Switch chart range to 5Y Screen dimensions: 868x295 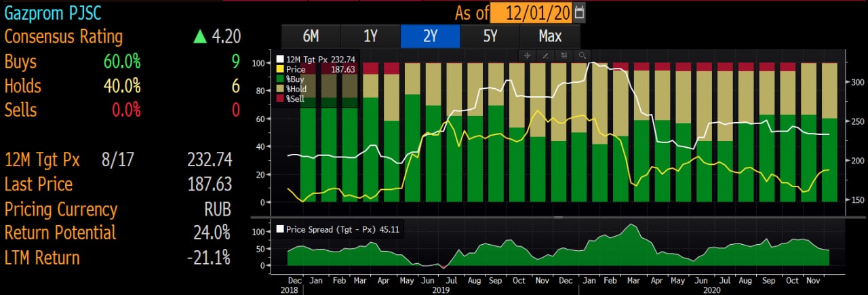tap(490, 37)
